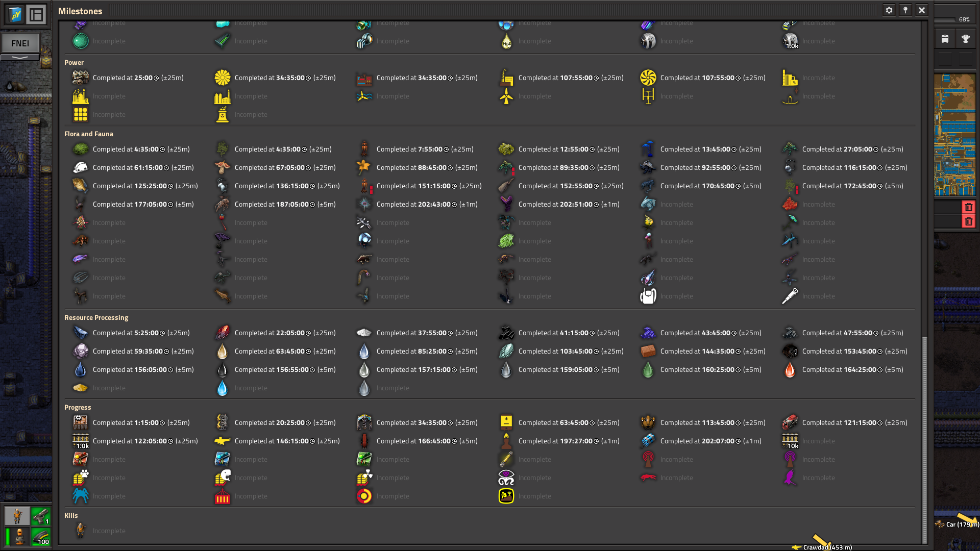Click the yellow plane icon completed at 146:15:00
The width and height of the screenshot is (980, 551).
[222, 441]
